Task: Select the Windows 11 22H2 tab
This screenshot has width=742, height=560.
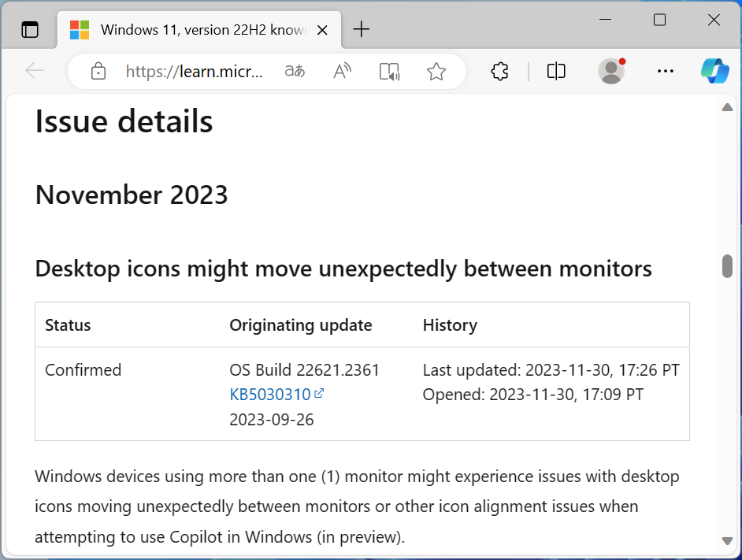Action: pyautogui.click(x=197, y=30)
